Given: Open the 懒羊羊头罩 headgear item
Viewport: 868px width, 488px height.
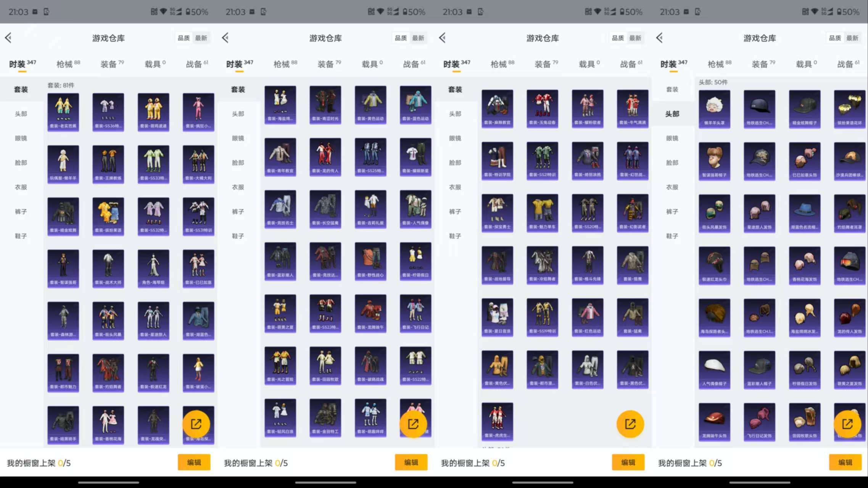Looking at the screenshot, I should pyautogui.click(x=714, y=109).
